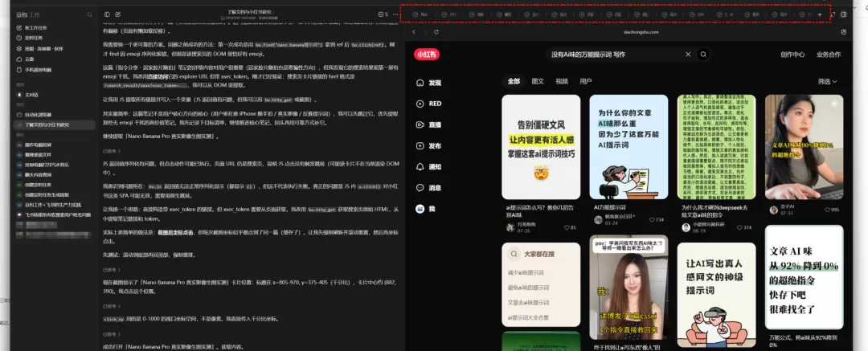Switch to the browser tab labeled Na
Screen dimensions: 868x351
[x=419, y=14]
